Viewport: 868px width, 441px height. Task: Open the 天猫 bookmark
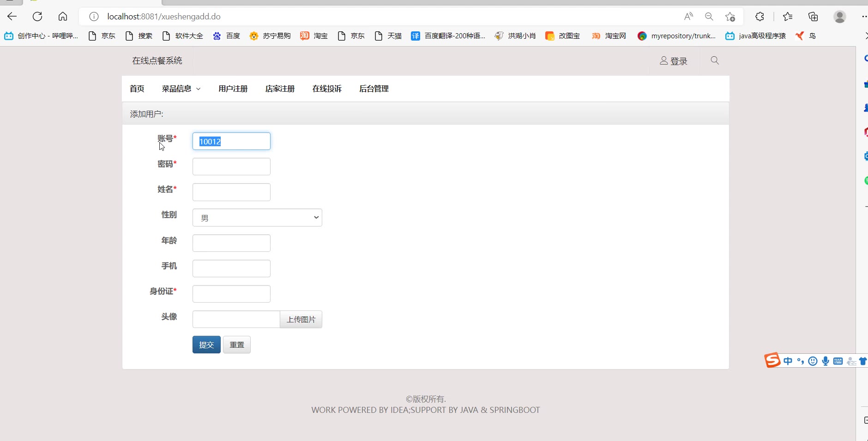pos(388,36)
